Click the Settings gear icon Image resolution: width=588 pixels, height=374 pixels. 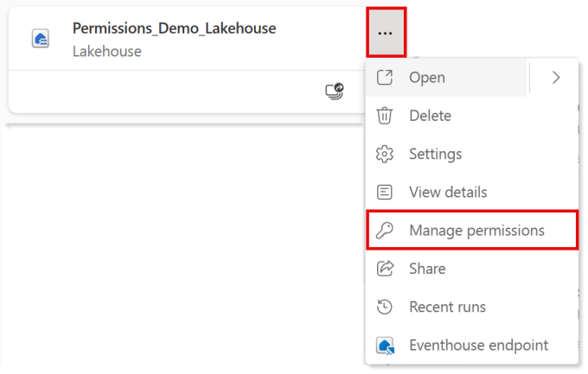click(385, 154)
